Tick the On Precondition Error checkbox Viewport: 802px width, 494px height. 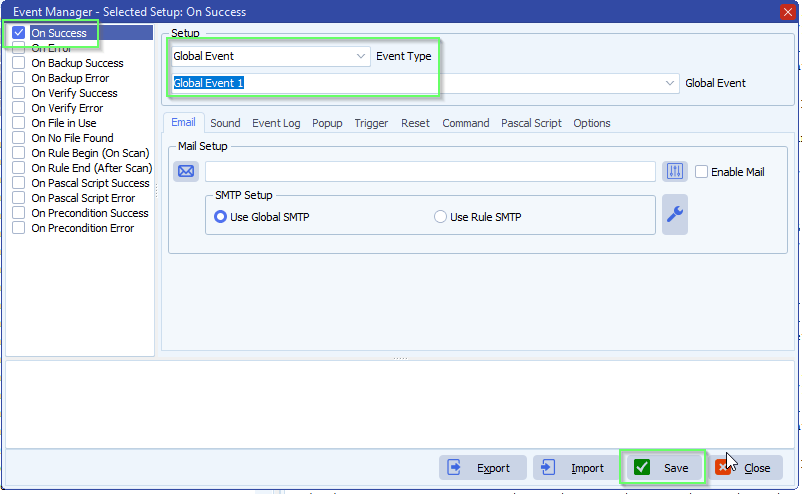[x=18, y=228]
